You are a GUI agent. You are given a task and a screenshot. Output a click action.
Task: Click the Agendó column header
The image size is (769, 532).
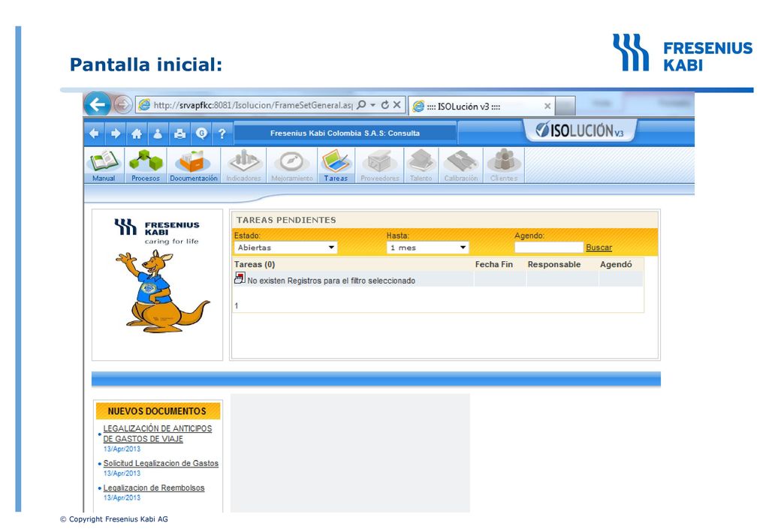click(616, 265)
